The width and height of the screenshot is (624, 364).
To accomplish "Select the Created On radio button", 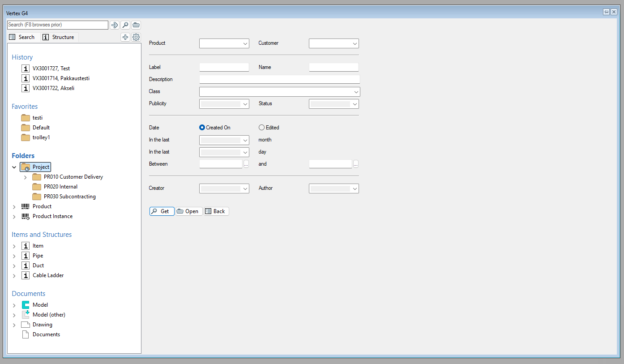I will coord(202,128).
